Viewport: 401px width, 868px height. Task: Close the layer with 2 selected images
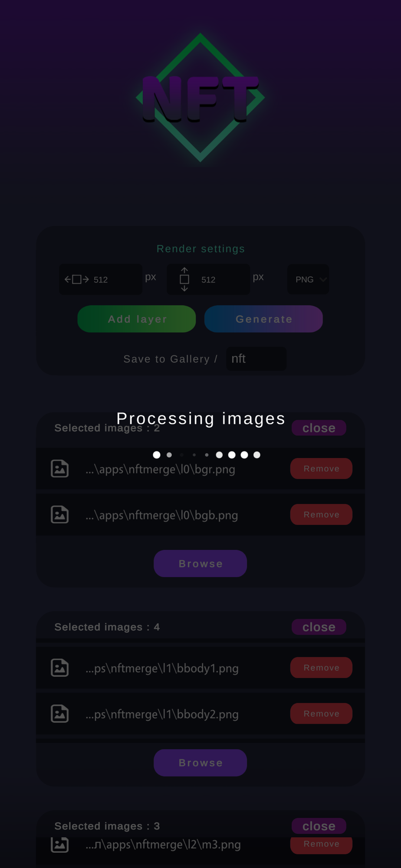click(319, 428)
